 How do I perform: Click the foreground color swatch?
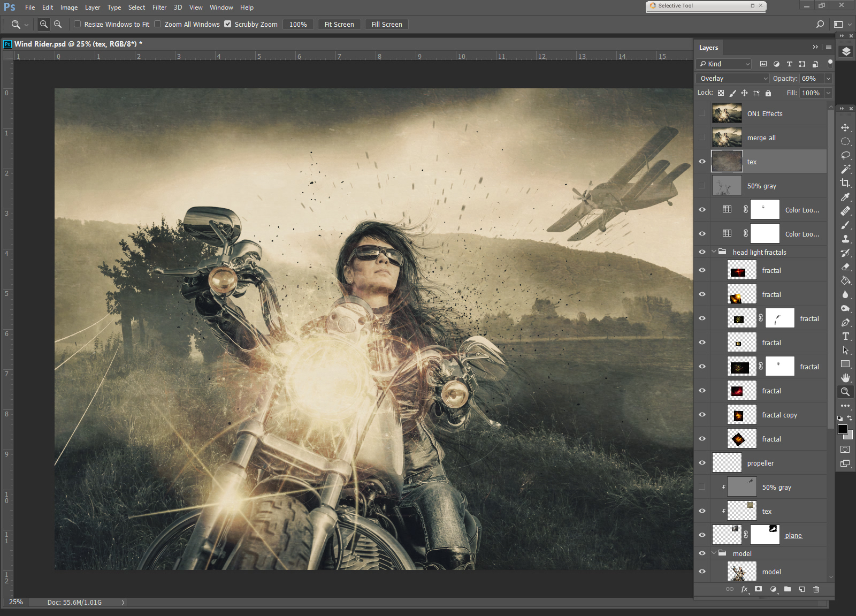(842, 429)
